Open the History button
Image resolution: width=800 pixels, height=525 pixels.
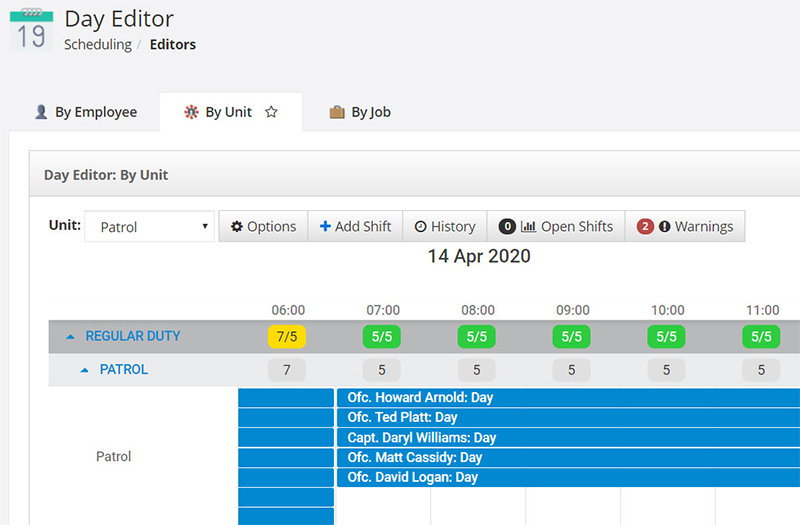click(445, 226)
